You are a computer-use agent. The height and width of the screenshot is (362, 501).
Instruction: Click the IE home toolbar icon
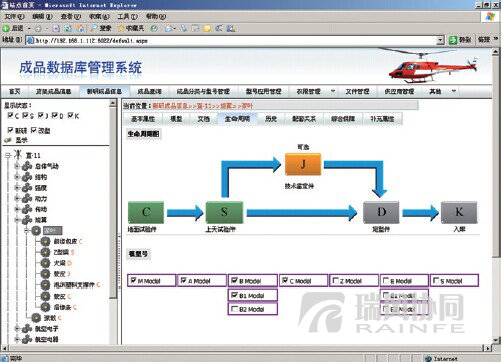pos(80,28)
